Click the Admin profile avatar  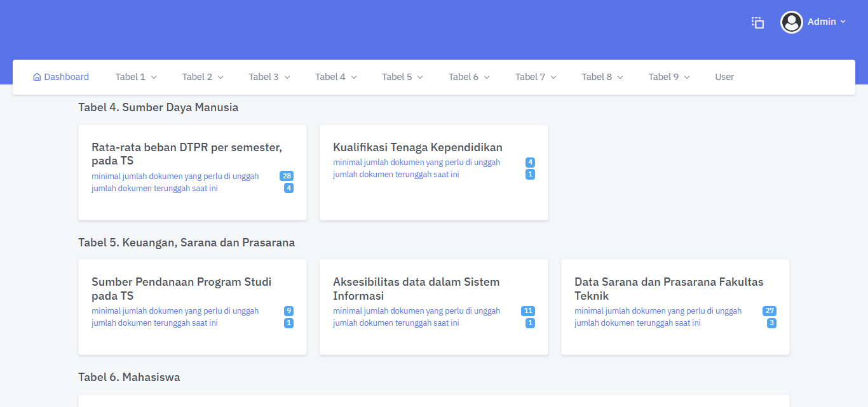click(792, 22)
